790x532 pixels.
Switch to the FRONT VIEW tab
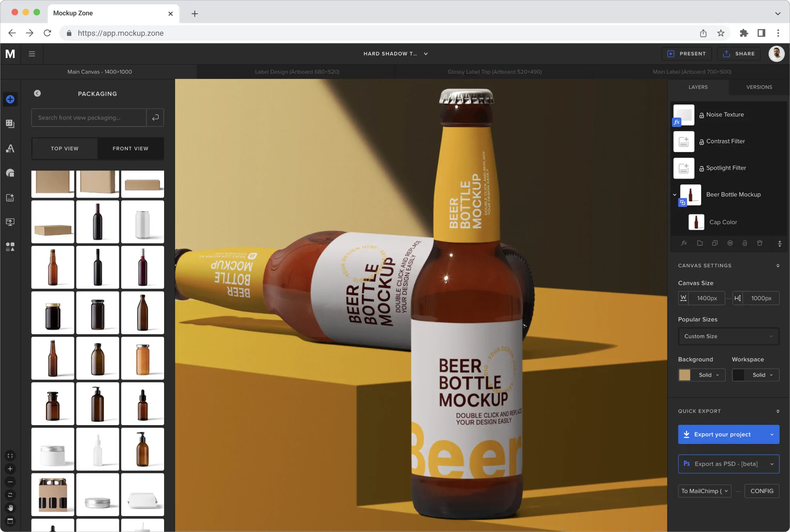(x=130, y=149)
